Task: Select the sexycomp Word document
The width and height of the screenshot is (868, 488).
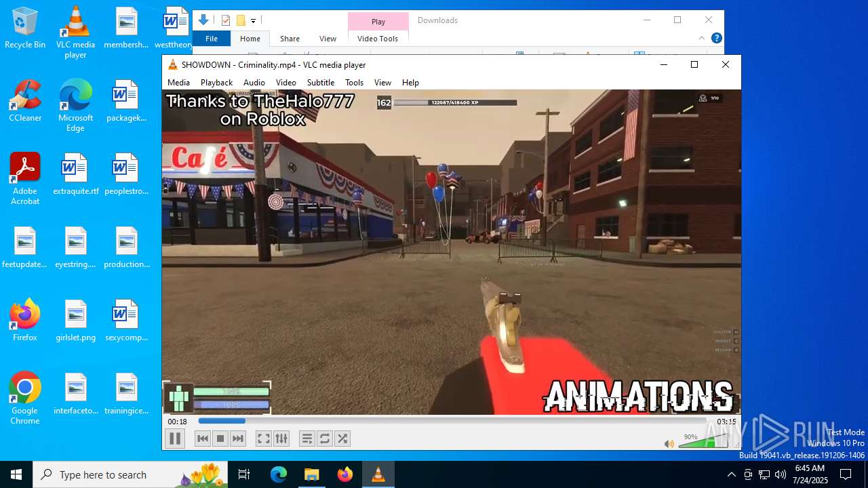Action: (x=126, y=321)
